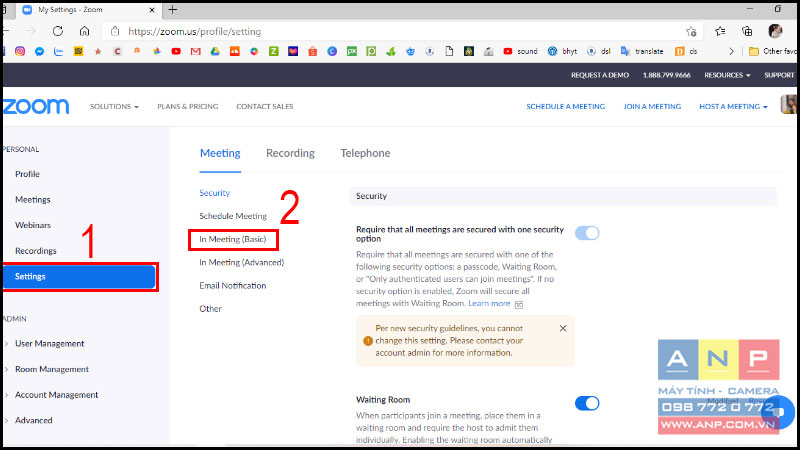Screen dimensions: 800x450
Task: Open new browser tab
Action: click(x=172, y=9)
